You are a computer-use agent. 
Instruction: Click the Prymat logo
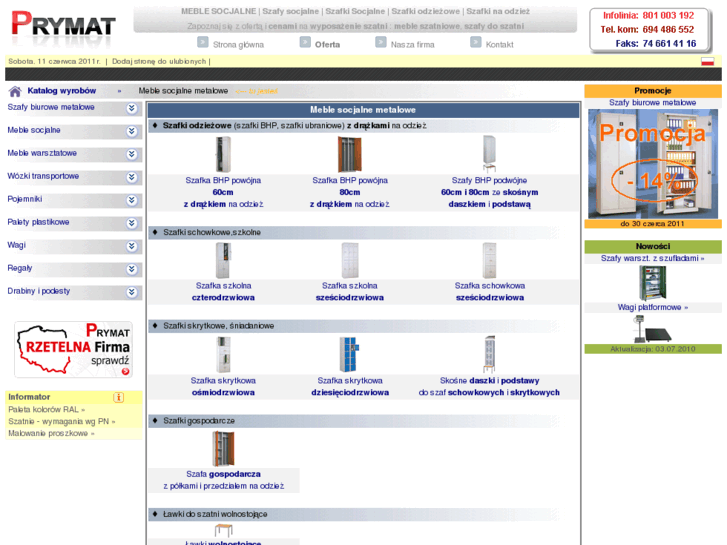click(64, 27)
